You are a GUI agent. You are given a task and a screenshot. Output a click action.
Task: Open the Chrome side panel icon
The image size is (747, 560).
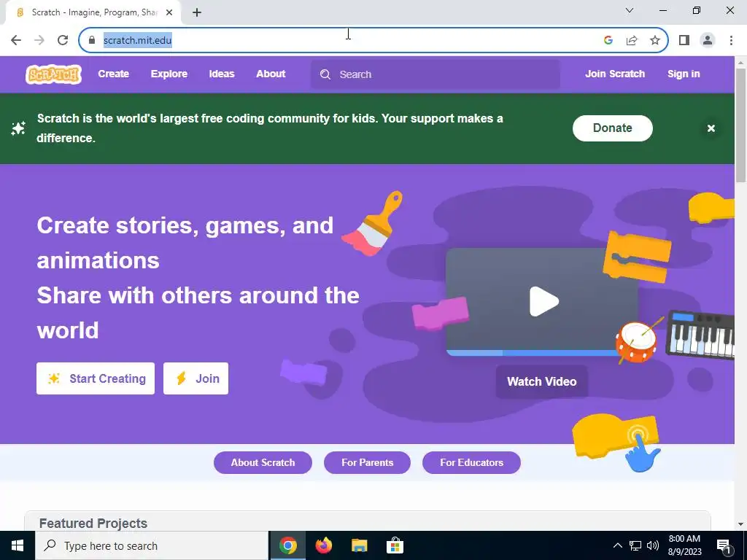[684, 40]
